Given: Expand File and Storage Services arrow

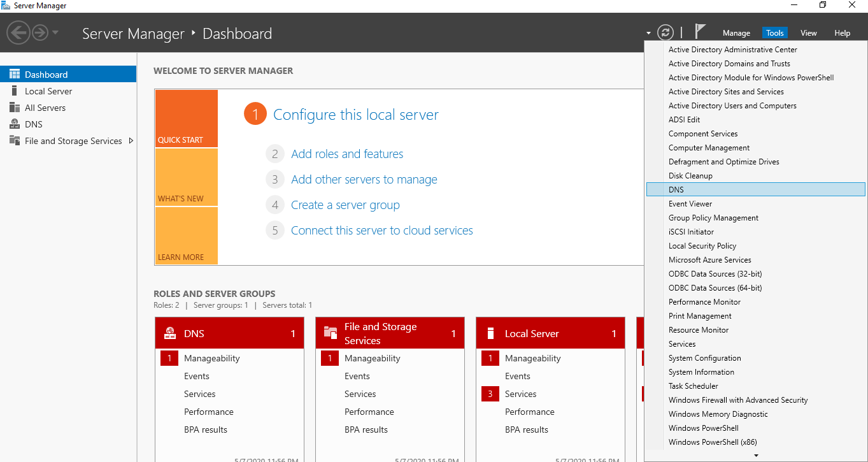Looking at the screenshot, I should click(131, 141).
